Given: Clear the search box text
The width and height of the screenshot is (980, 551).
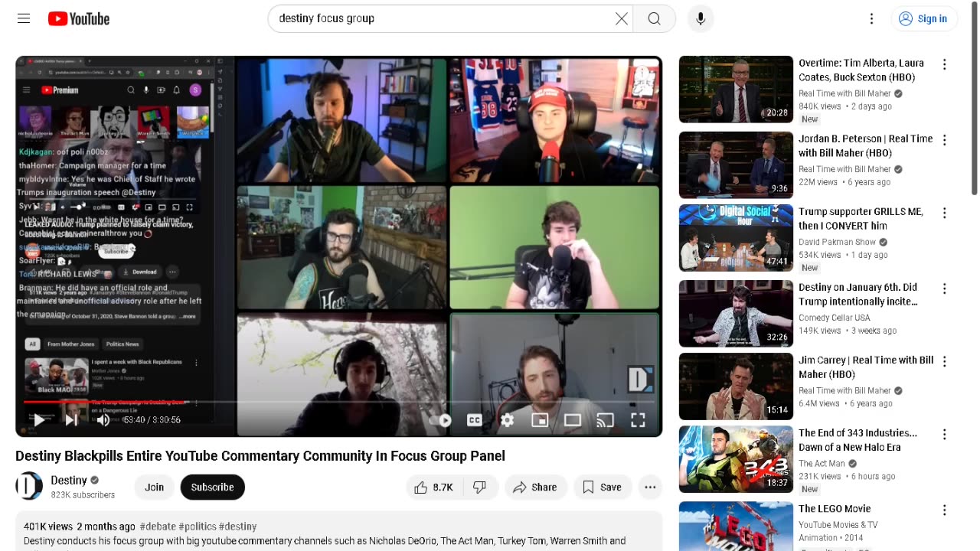Looking at the screenshot, I should coord(622,18).
